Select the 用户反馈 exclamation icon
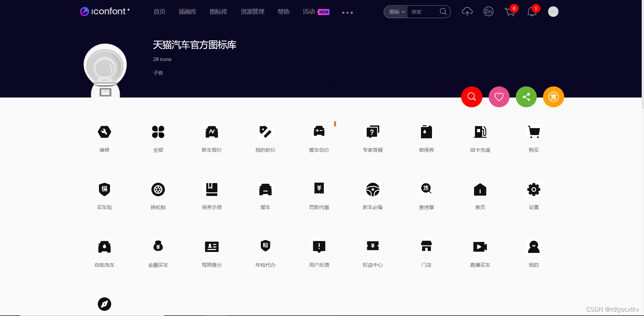Viewport: 644px width, 316px height. (319, 247)
